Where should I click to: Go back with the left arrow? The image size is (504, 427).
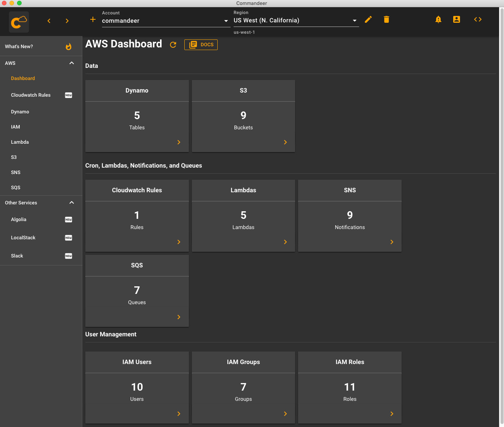click(x=49, y=21)
